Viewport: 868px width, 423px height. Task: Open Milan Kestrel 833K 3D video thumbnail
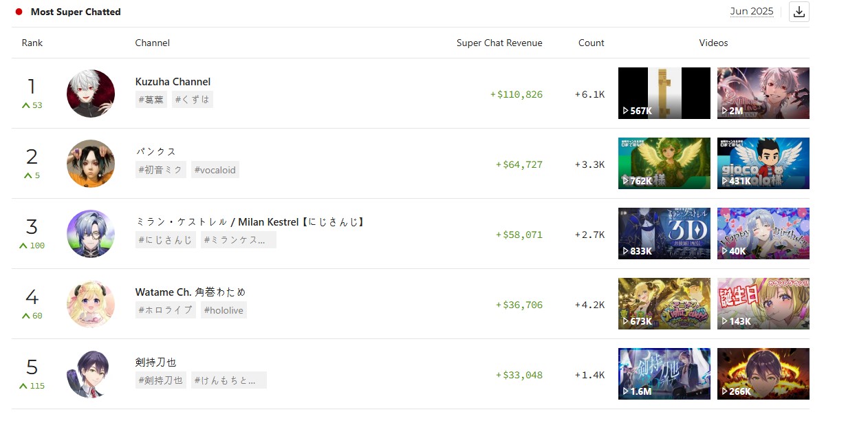click(664, 234)
